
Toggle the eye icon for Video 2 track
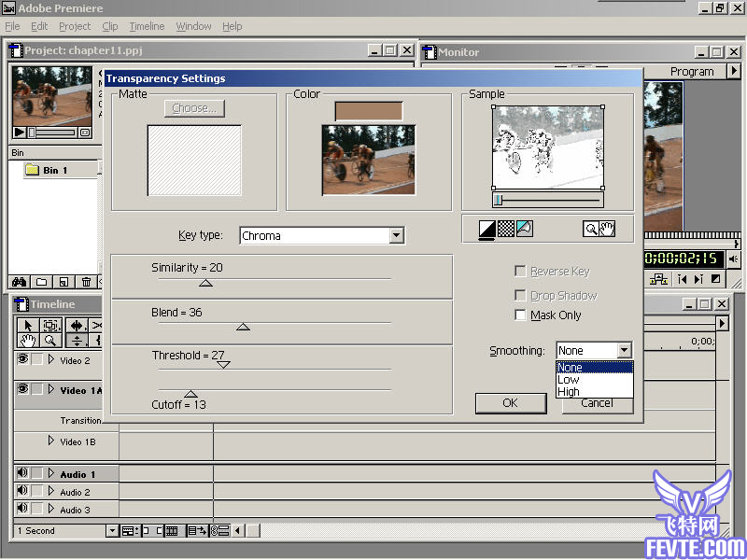click(x=22, y=359)
